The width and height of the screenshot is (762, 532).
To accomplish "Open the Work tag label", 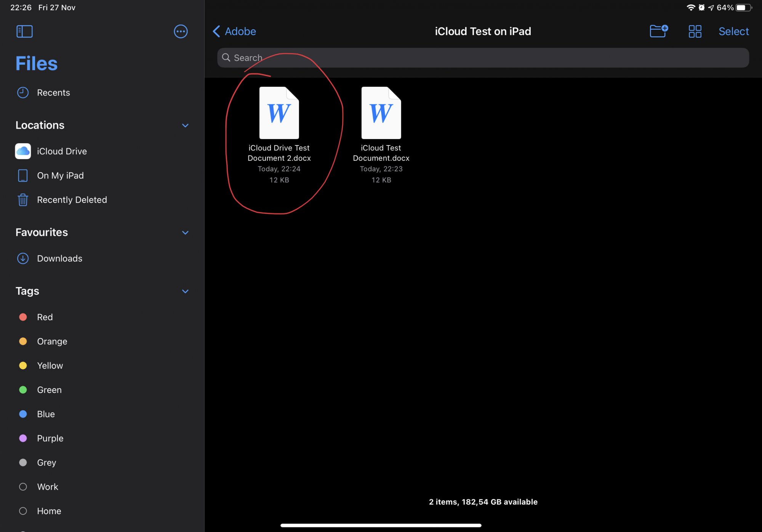I will (x=48, y=487).
